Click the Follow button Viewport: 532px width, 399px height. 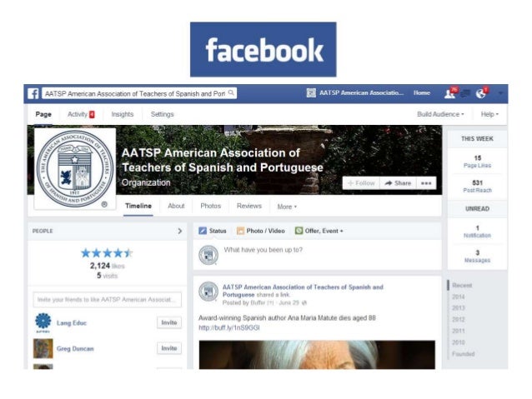(x=361, y=183)
